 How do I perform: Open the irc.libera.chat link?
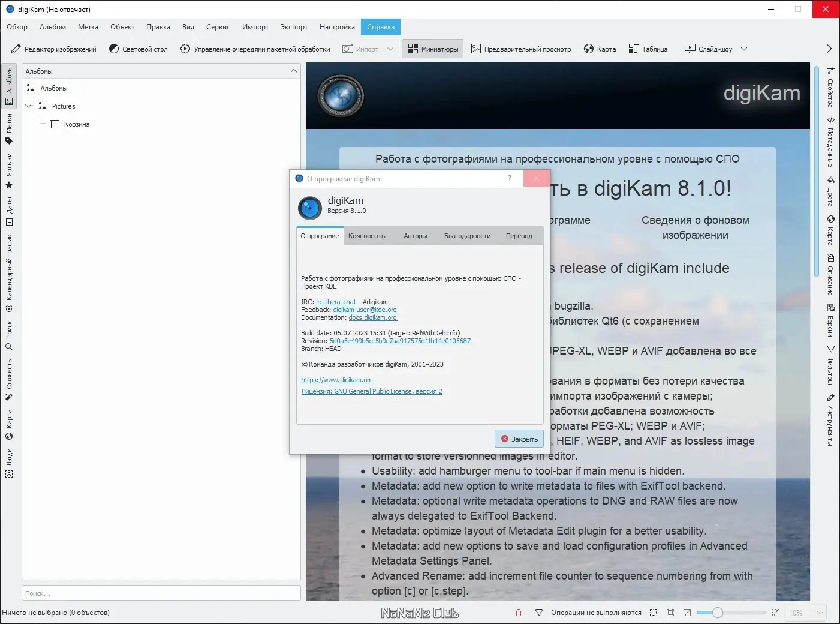(336, 302)
